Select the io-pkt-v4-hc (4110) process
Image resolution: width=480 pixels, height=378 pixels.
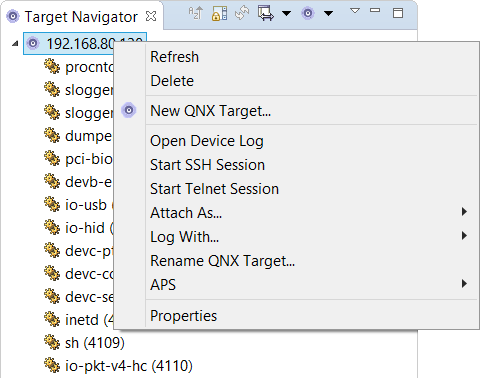129,366
